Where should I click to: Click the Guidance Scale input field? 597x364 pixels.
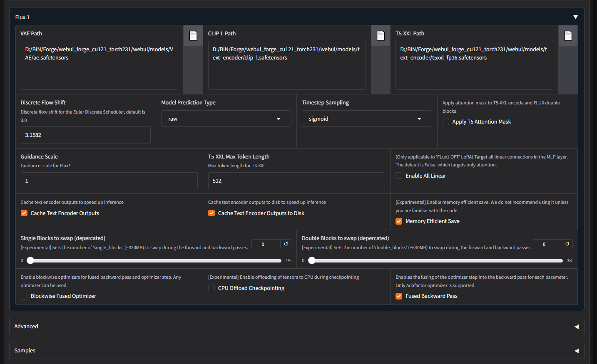click(x=109, y=181)
